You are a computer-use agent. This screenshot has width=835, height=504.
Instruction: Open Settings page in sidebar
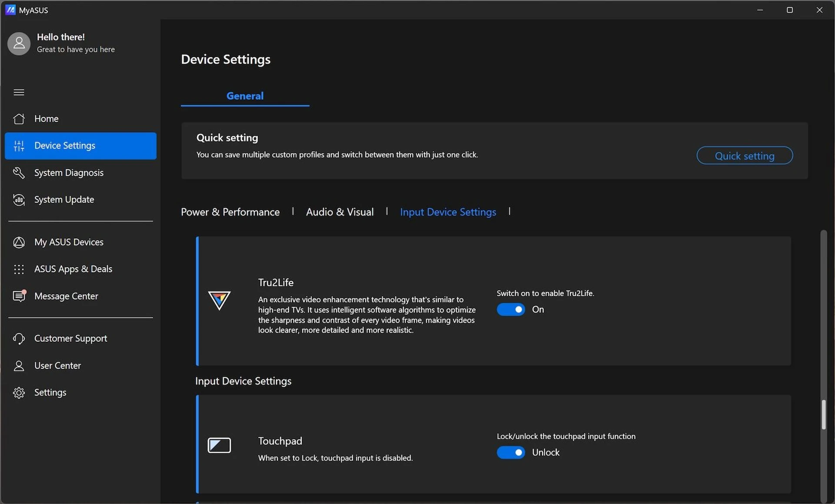[80, 393]
